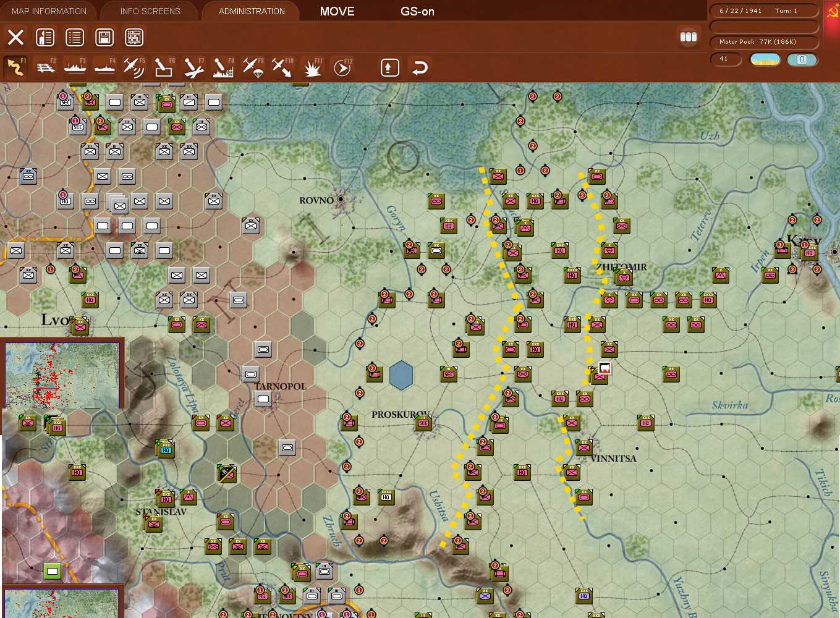Image resolution: width=840 pixels, height=618 pixels.
Task: Start Air recon mode (F5)
Action: coord(134,67)
